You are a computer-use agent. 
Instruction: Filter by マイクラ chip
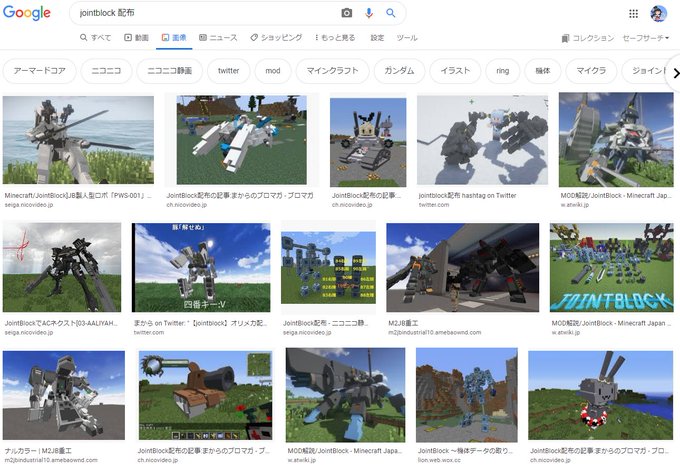point(591,71)
